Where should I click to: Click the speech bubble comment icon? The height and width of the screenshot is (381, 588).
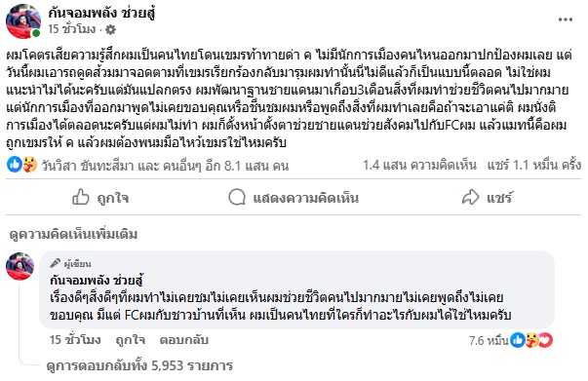pos(237,197)
